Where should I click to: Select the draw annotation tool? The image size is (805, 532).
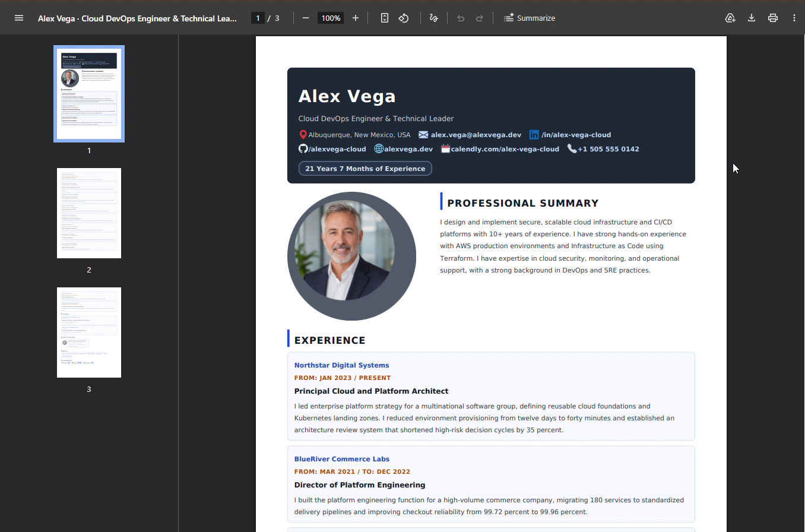pyautogui.click(x=433, y=18)
